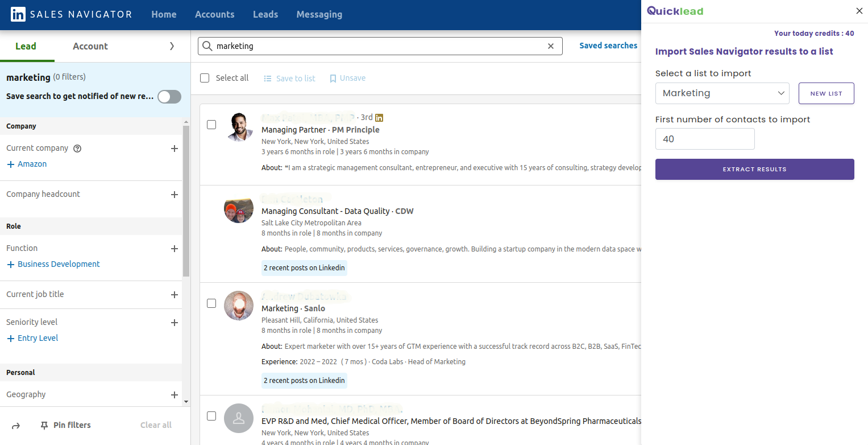
Task: Check the Select all checkbox
Action: (x=205, y=78)
